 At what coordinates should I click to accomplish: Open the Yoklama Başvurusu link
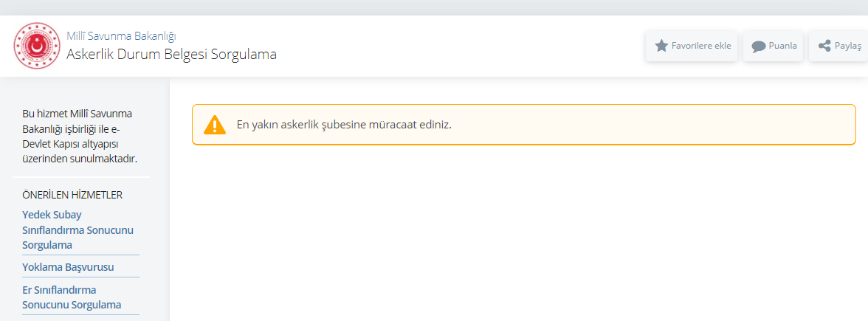coord(66,267)
